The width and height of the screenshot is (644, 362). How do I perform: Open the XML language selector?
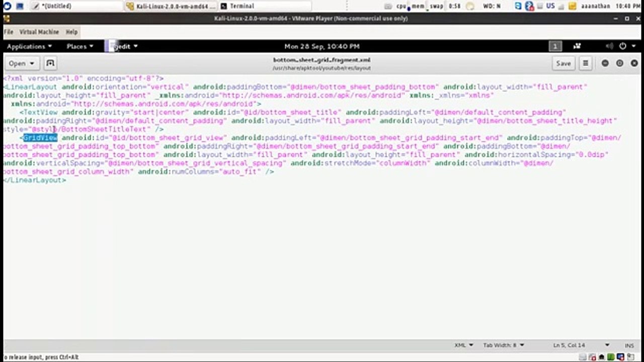[464, 345]
